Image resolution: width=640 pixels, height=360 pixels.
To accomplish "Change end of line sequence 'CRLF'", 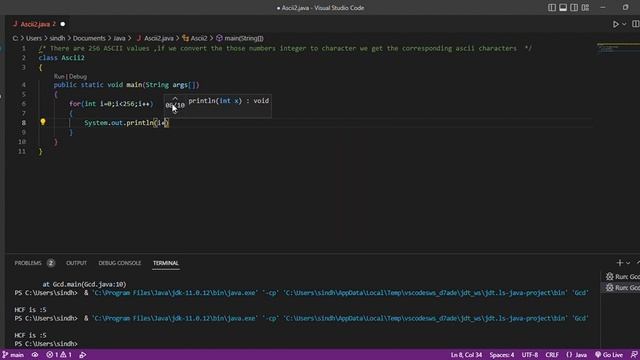I will [552, 355].
